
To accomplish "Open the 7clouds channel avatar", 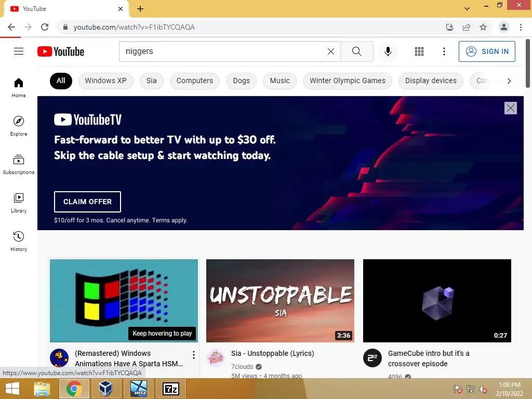I will pyautogui.click(x=216, y=357).
